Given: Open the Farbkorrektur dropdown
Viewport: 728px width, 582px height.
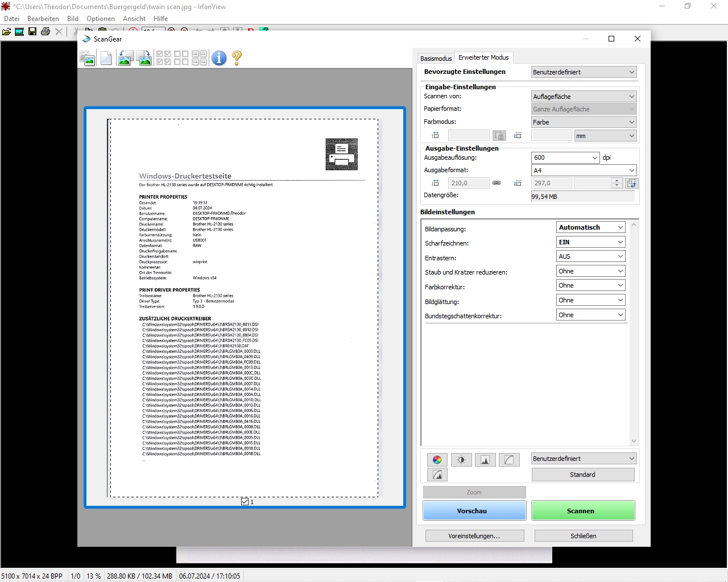Looking at the screenshot, I should (590, 285).
